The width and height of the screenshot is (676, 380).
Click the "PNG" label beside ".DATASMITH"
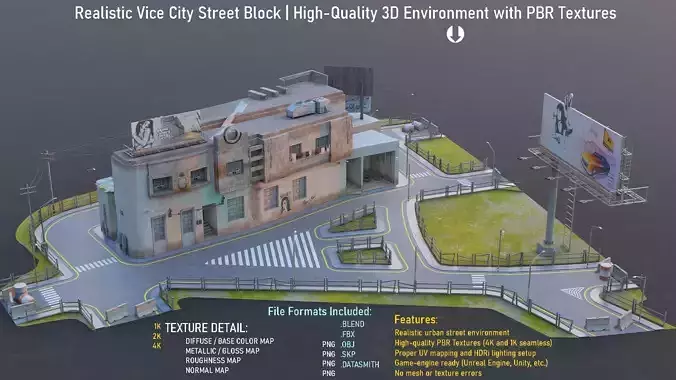[x=329, y=364]
